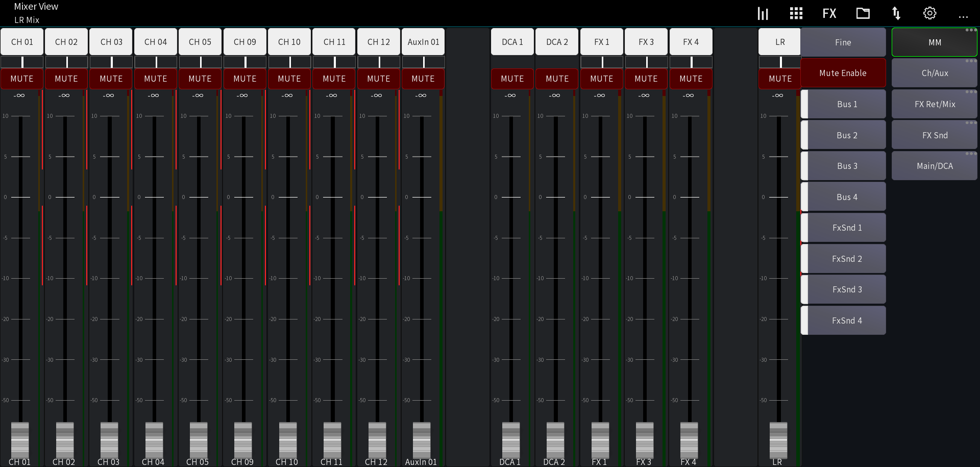Open the mixer fader view icon

pos(763,13)
